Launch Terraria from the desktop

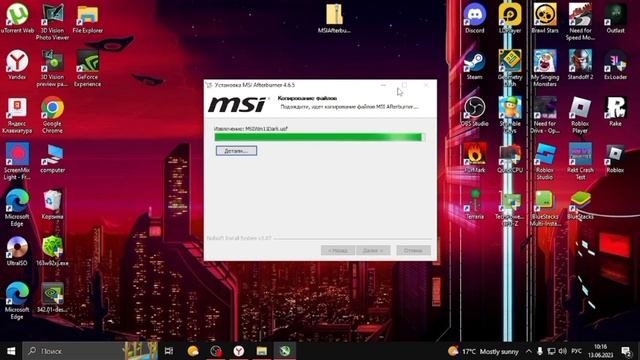click(475, 204)
